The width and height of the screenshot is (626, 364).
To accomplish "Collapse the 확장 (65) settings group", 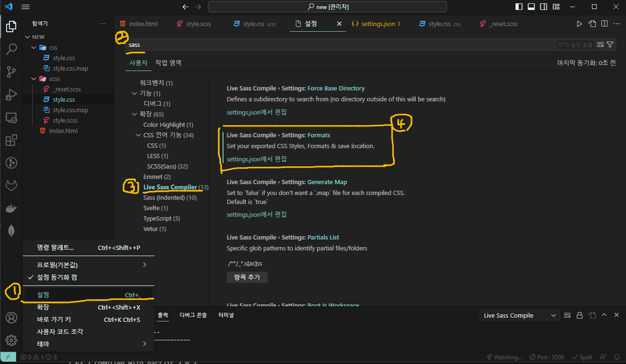I will point(134,114).
